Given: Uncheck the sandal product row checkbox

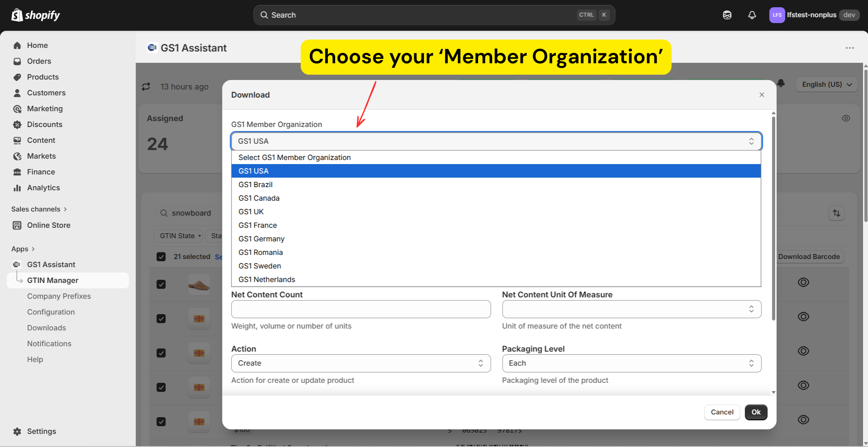Looking at the screenshot, I should [x=161, y=284].
